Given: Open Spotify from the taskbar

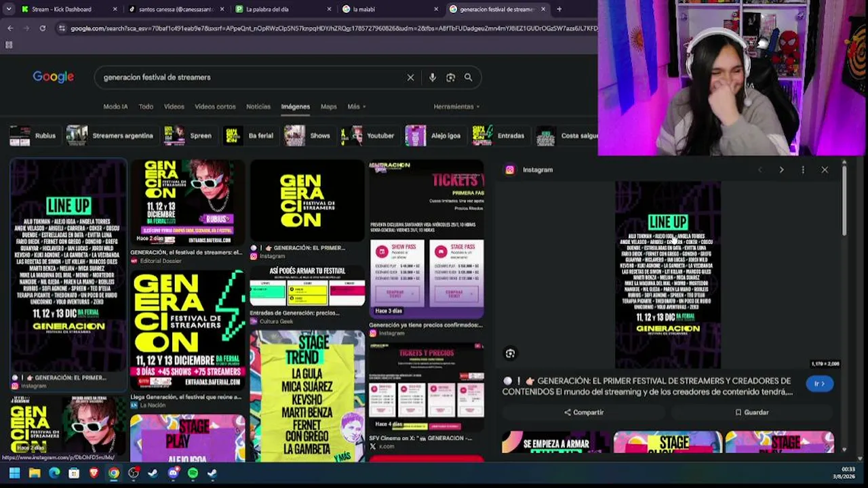Looking at the screenshot, I should pos(193,473).
